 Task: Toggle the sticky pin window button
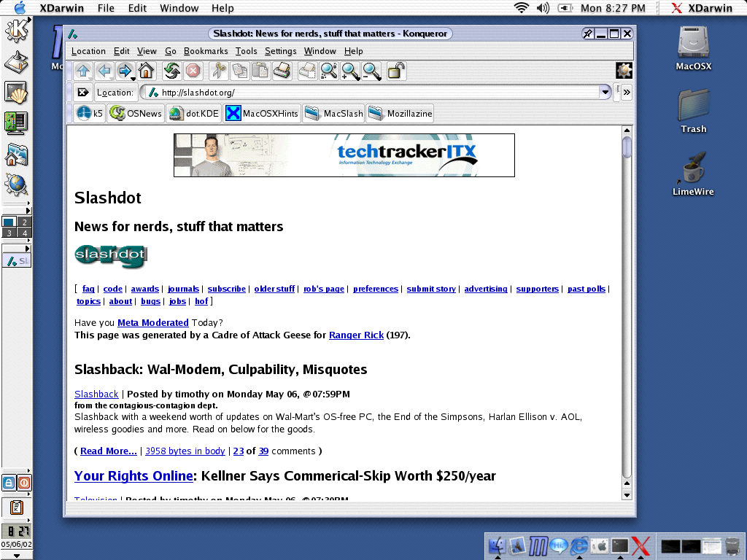(589, 34)
